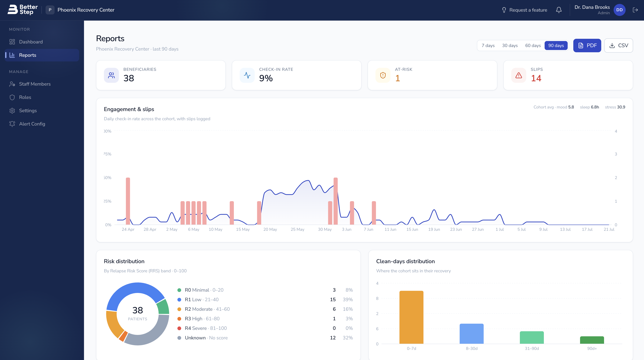Click the R0 Minimal green legend dot
The image size is (644, 360).
coord(179,290)
